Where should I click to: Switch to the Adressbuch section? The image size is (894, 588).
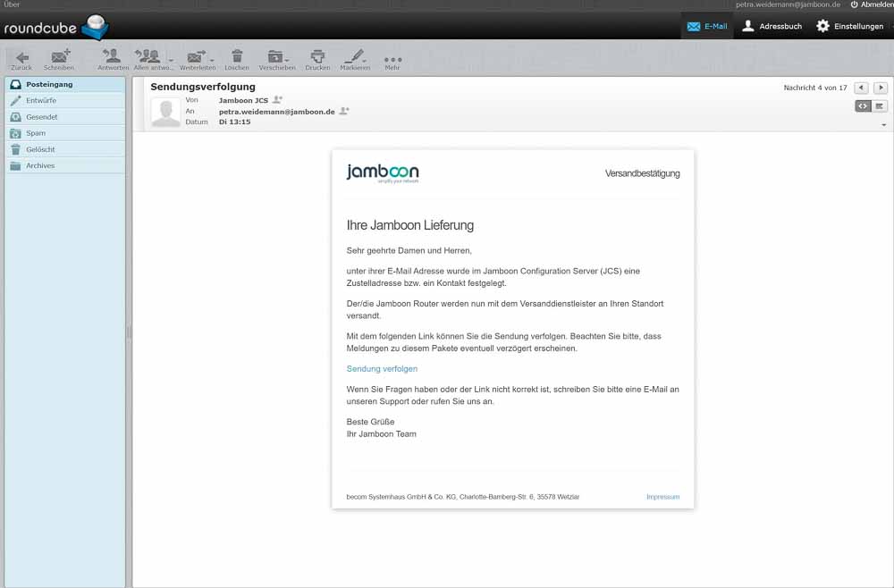click(772, 26)
